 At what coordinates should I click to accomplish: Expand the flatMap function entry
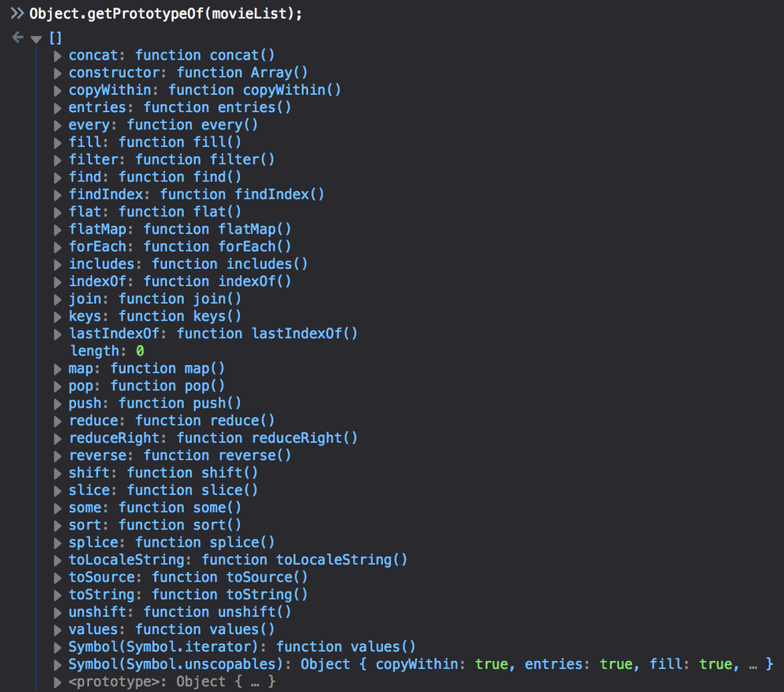58,230
